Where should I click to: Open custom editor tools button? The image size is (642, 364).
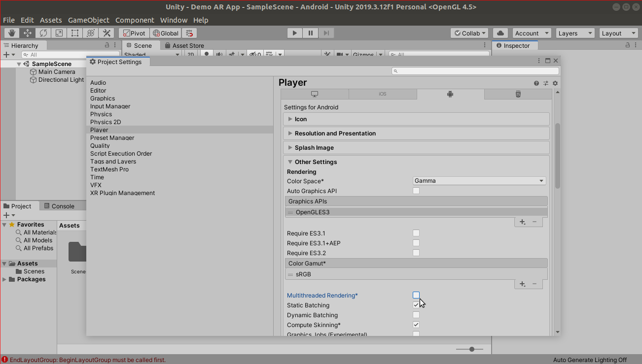107,33
